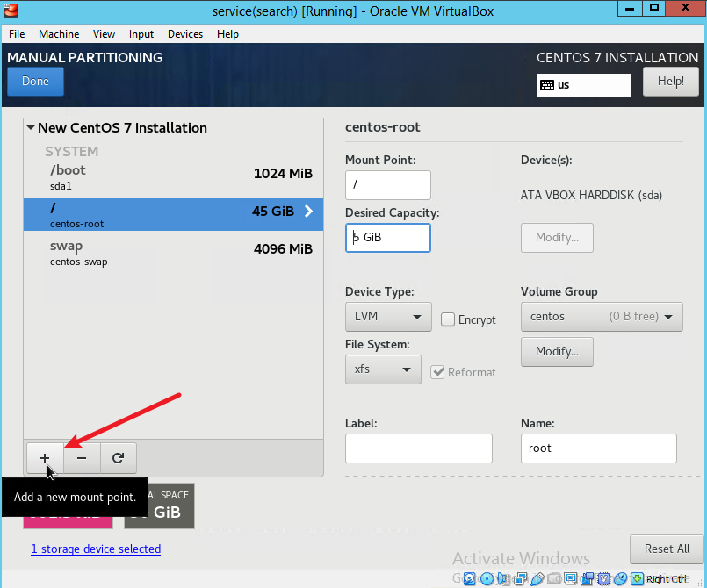
Task: Open the Help menu
Action: (x=227, y=34)
